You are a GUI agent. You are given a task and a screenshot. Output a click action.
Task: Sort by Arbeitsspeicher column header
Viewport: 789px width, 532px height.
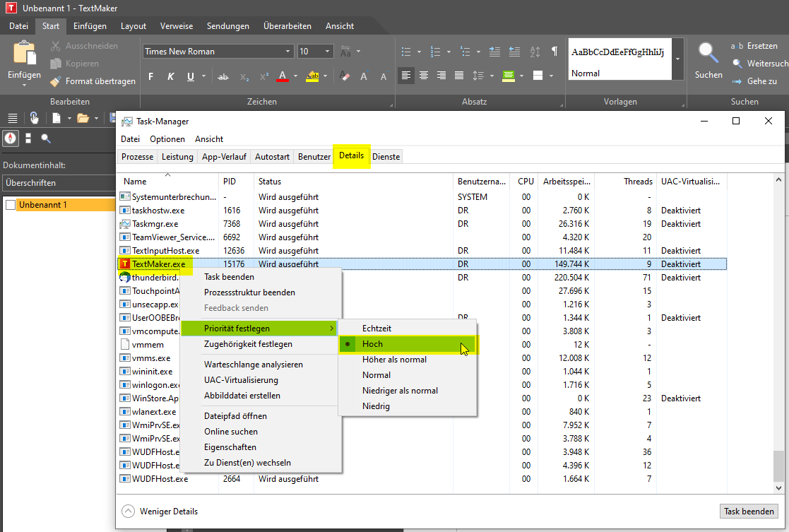(x=565, y=182)
